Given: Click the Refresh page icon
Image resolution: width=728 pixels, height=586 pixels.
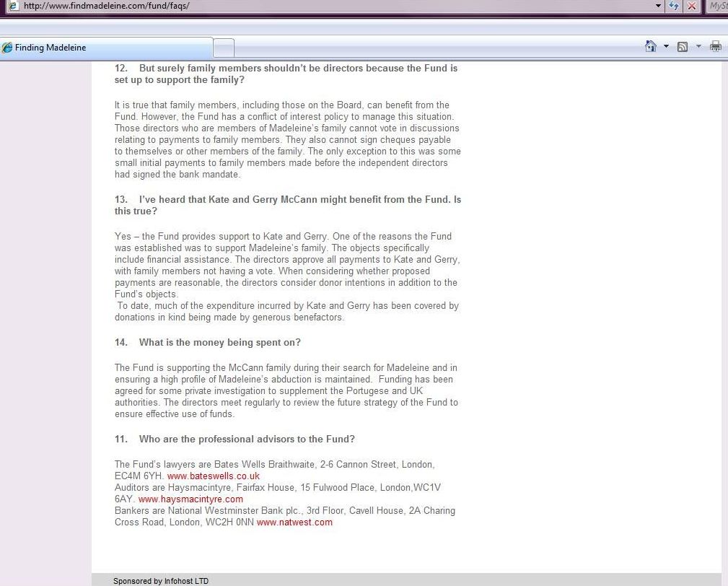Looking at the screenshot, I should pyautogui.click(x=675, y=6).
